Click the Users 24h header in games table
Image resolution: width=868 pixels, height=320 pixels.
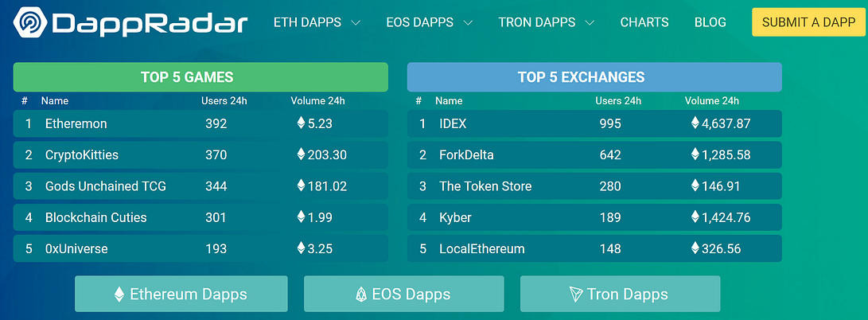(x=224, y=101)
